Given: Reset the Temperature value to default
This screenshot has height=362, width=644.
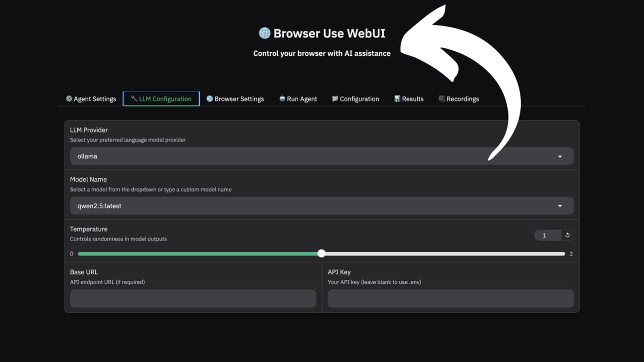Looking at the screenshot, I should click(567, 235).
